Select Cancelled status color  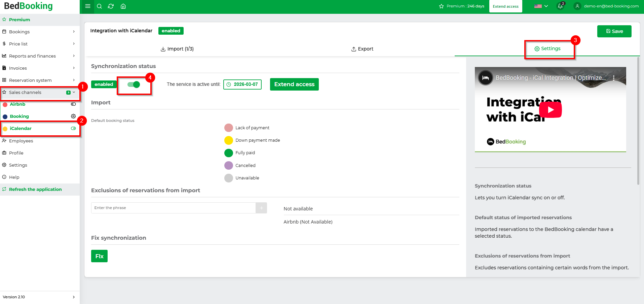pos(229,165)
